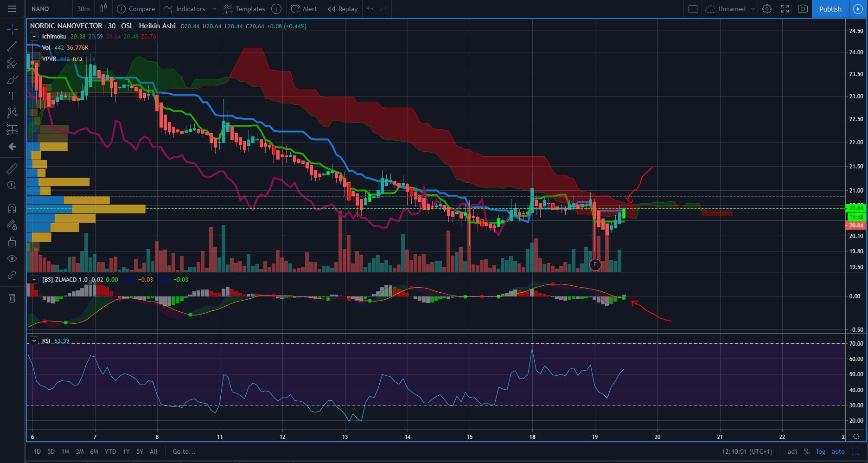Image resolution: width=868 pixels, height=463 pixels.
Task: Open the chart patterns tool
Action: coord(12,113)
